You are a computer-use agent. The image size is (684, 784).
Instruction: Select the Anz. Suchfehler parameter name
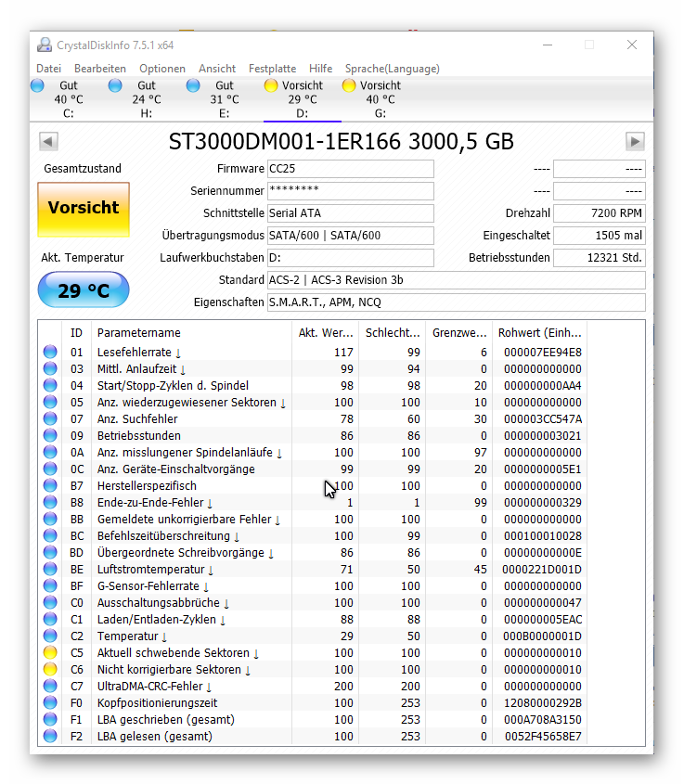(x=137, y=419)
